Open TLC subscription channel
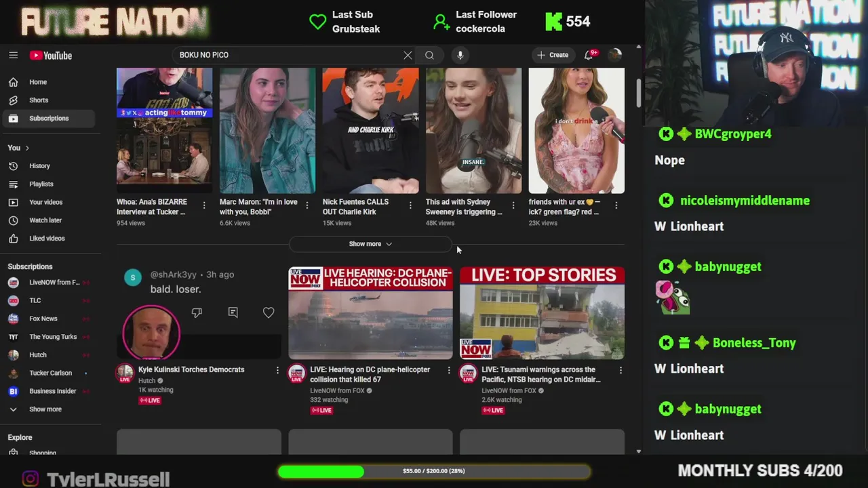The width and height of the screenshot is (868, 488). pyautogui.click(x=49, y=300)
